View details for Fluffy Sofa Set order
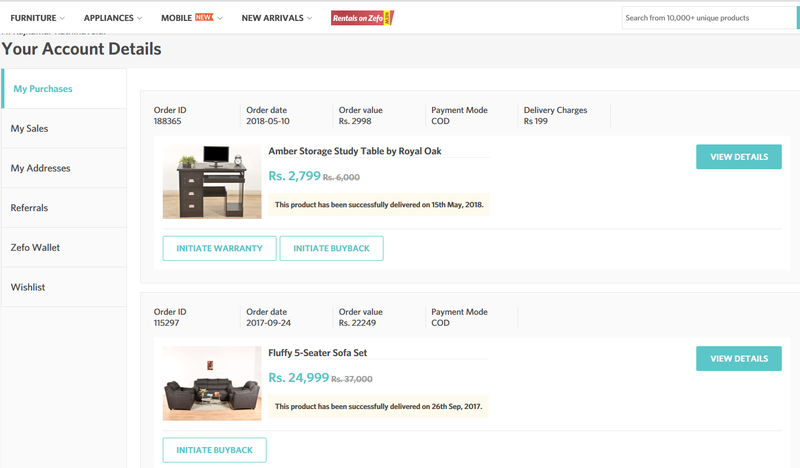 tap(738, 359)
